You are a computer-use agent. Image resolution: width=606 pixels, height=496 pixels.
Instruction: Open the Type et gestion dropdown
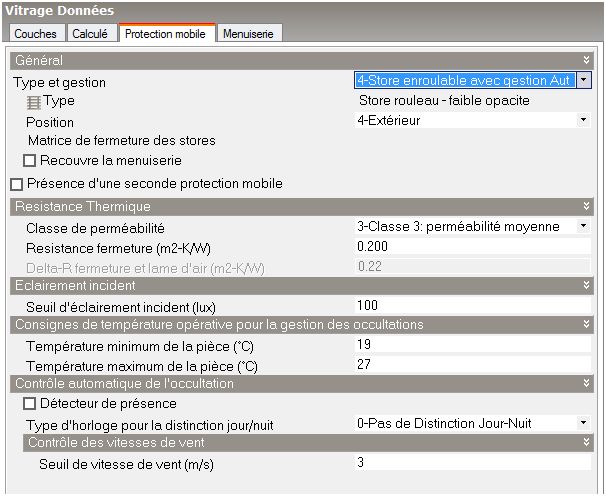click(x=584, y=81)
